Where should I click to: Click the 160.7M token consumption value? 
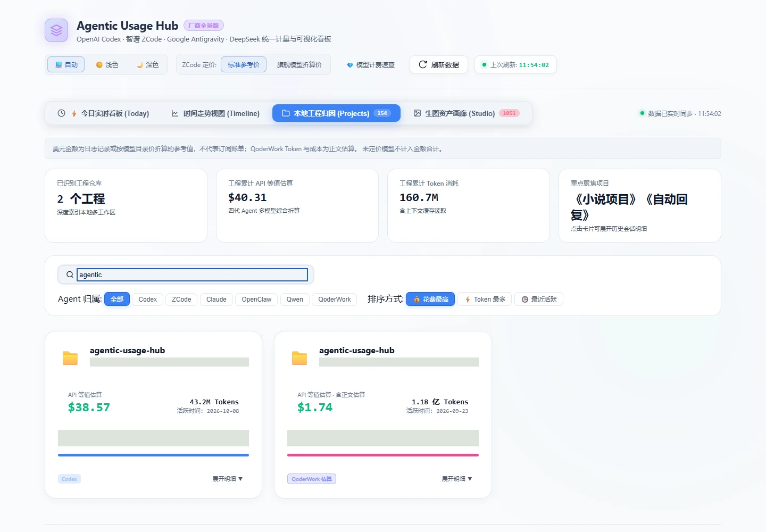pyautogui.click(x=419, y=197)
